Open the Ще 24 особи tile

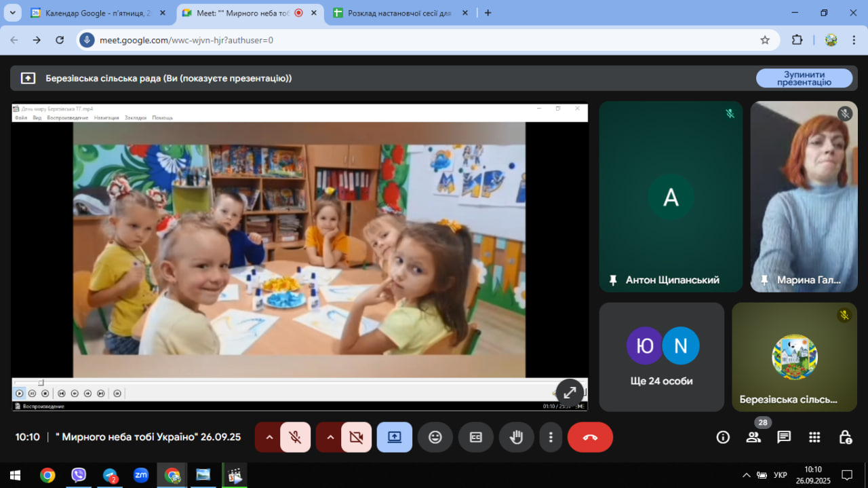[x=661, y=357]
